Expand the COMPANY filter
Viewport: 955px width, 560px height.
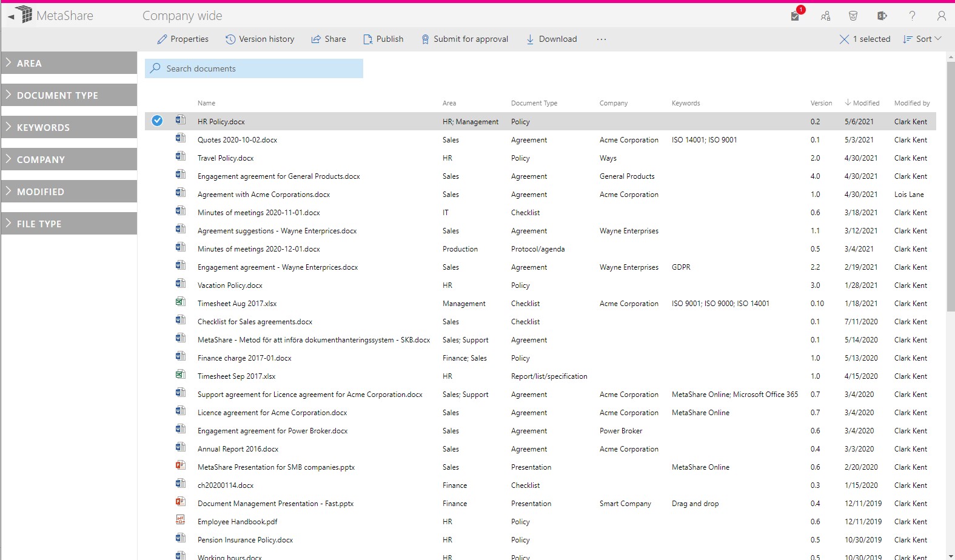[x=69, y=159]
